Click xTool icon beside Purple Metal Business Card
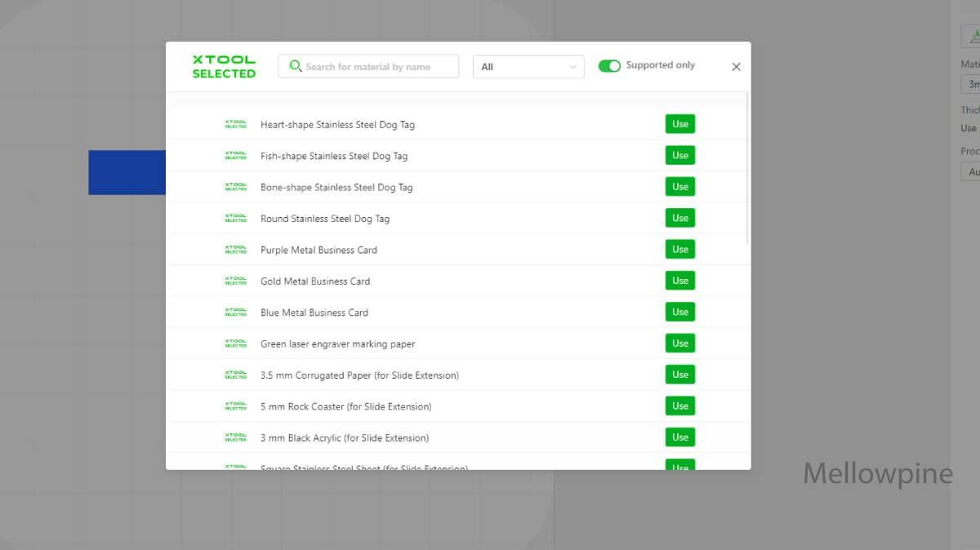980x550 pixels. [x=235, y=250]
